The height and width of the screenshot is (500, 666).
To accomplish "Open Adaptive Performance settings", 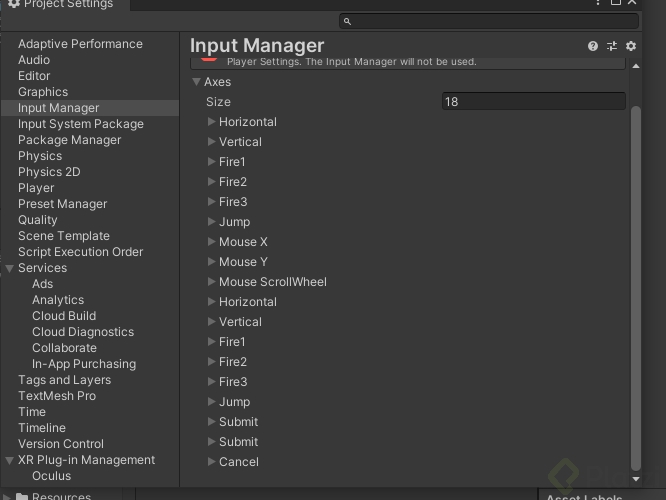I will (x=80, y=44).
